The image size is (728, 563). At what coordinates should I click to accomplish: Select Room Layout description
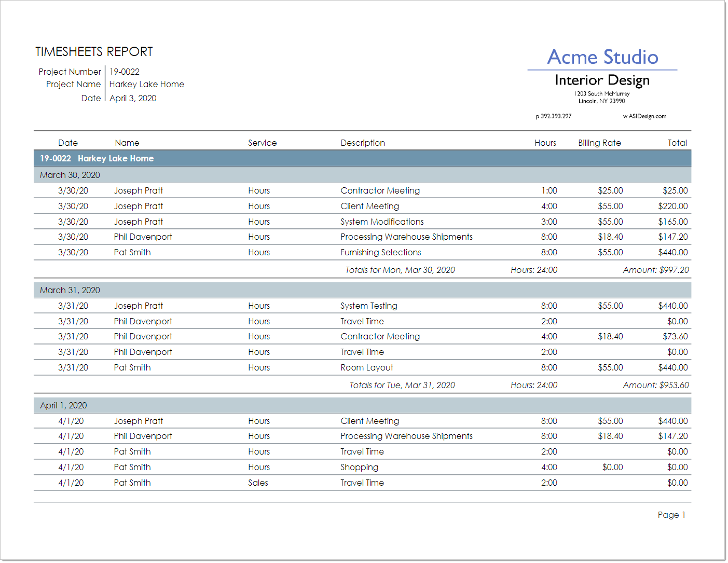click(367, 367)
